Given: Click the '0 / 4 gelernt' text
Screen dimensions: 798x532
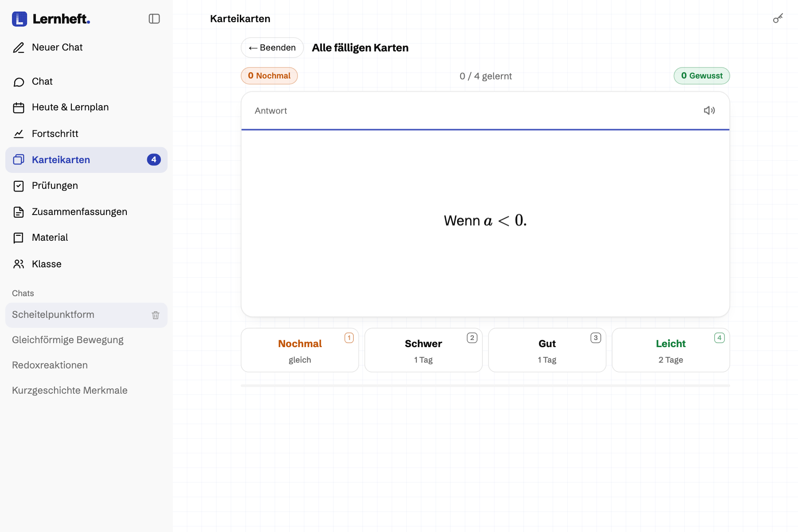Looking at the screenshot, I should (x=485, y=76).
